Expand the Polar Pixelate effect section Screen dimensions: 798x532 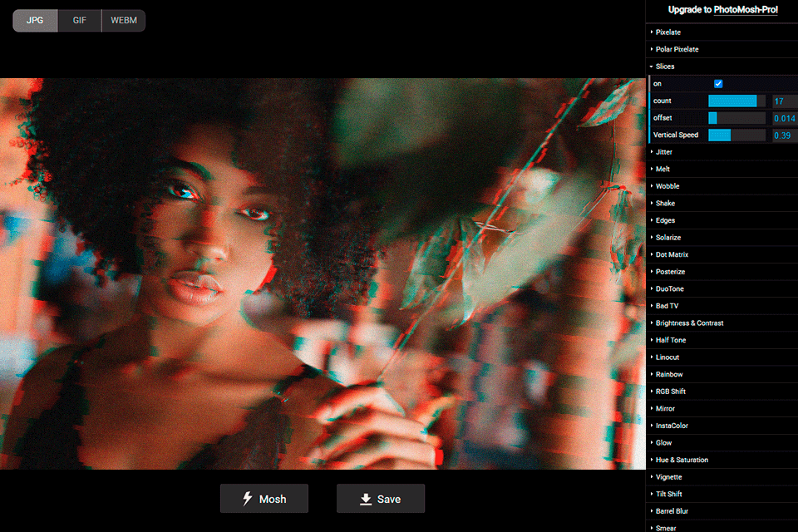click(722, 49)
